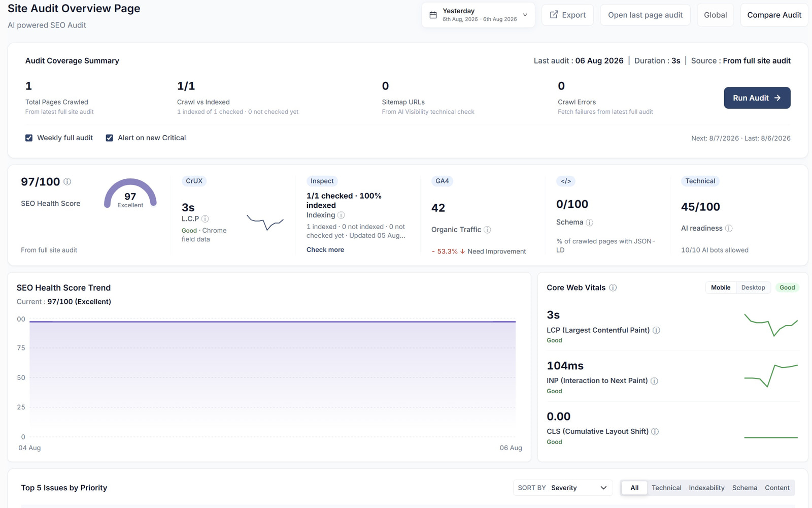The height and width of the screenshot is (508, 812).
Task: Select the Content issues tab
Action: click(x=777, y=488)
